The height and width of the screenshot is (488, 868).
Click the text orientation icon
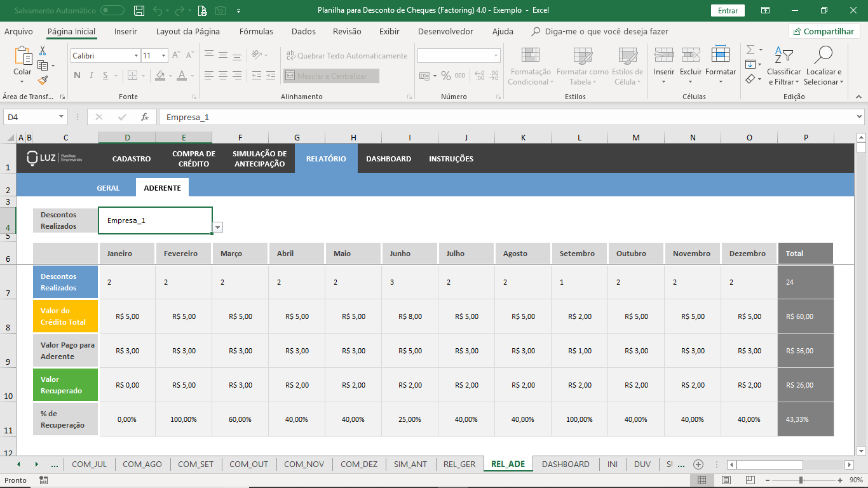(x=255, y=55)
